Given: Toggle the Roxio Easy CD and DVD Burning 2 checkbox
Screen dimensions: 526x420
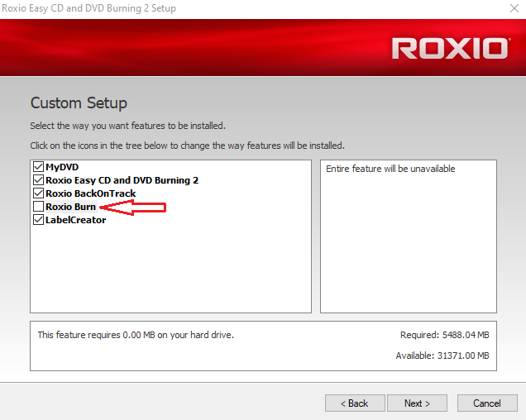Looking at the screenshot, I should pos(38,180).
